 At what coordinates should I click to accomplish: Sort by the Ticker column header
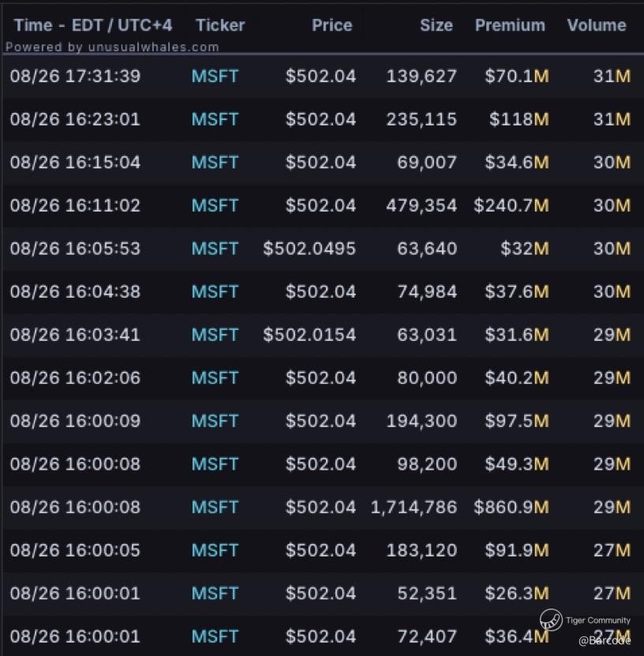pyautogui.click(x=220, y=25)
